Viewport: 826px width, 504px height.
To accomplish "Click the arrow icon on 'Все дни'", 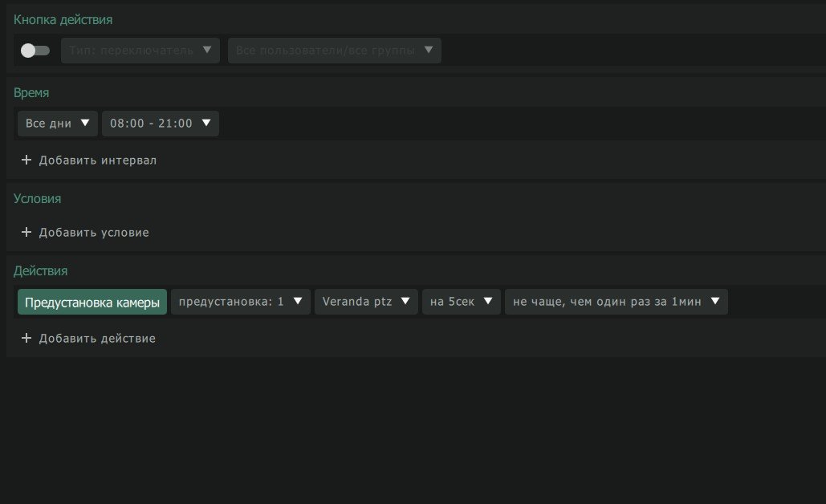I will tap(85, 122).
